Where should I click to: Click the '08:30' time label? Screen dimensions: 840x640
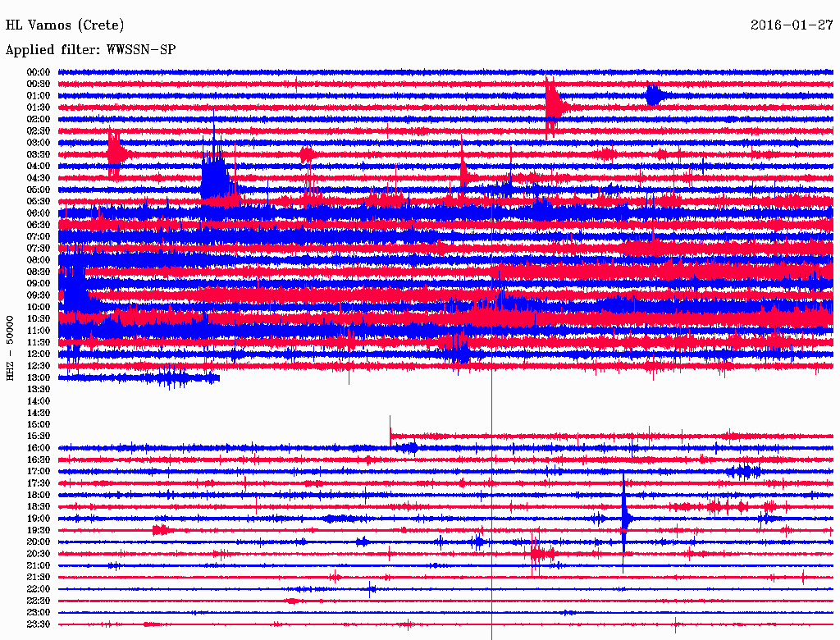[39, 272]
